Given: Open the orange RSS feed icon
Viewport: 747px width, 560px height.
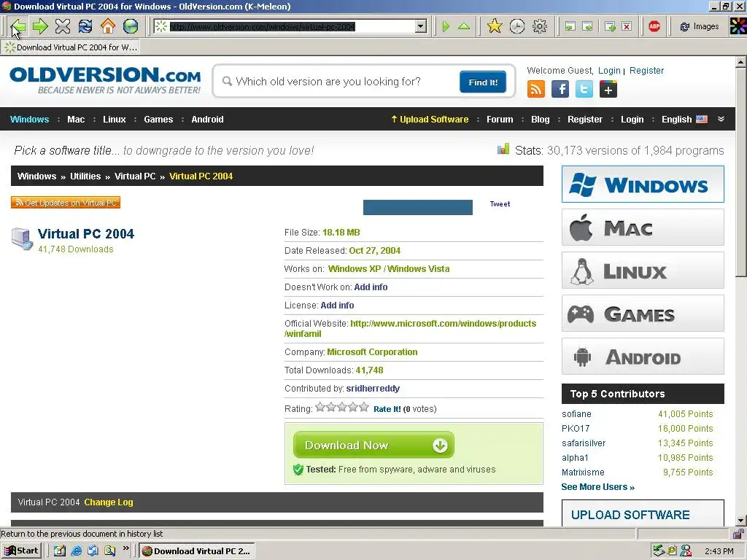Looking at the screenshot, I should pos(536,89).
